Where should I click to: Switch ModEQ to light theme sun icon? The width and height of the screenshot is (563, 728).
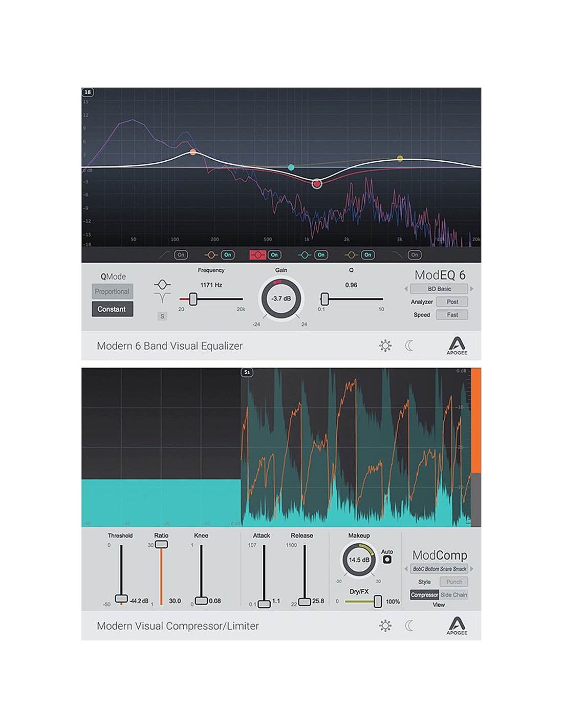pyautogui.click(x=385, y=346)
